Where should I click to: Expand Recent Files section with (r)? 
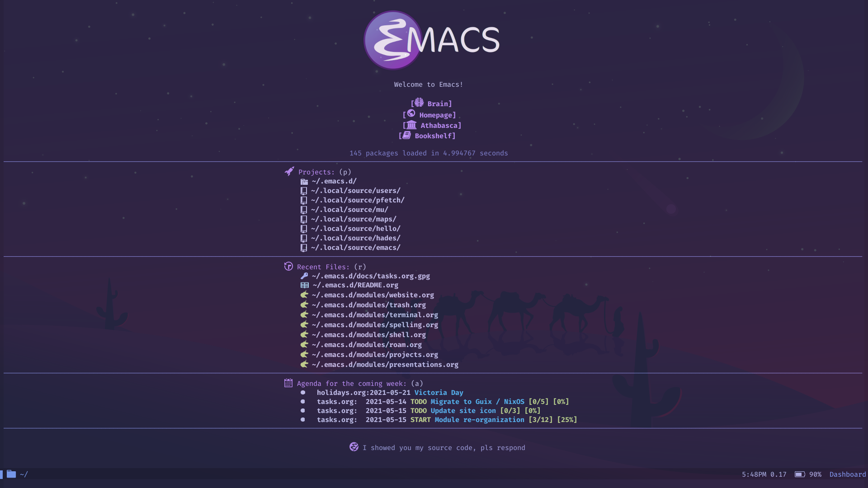[324, 267]
